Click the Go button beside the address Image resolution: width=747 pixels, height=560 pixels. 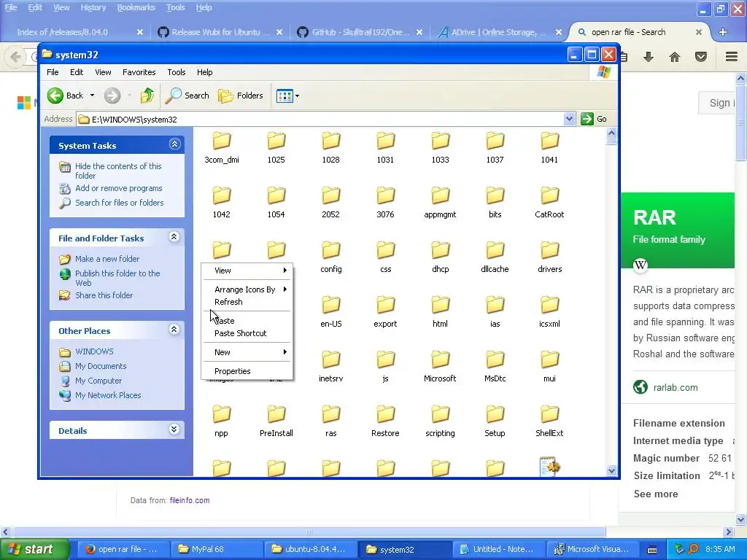tap(594, 119)
